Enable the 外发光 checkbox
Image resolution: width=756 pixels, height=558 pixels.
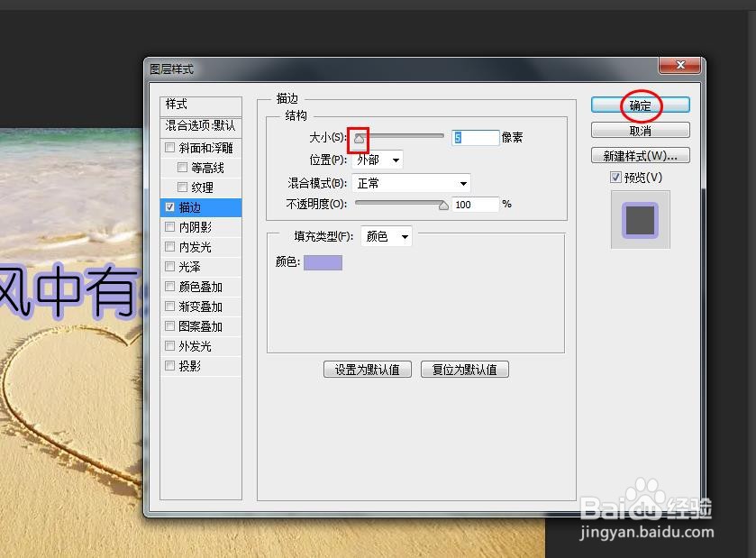tap(169, 346)
